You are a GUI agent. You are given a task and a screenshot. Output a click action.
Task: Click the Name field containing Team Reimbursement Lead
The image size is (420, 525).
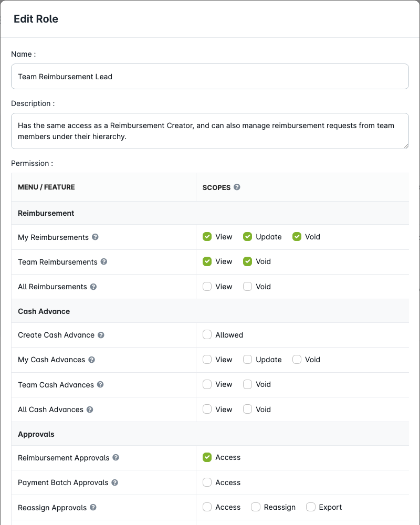point(210,77)
